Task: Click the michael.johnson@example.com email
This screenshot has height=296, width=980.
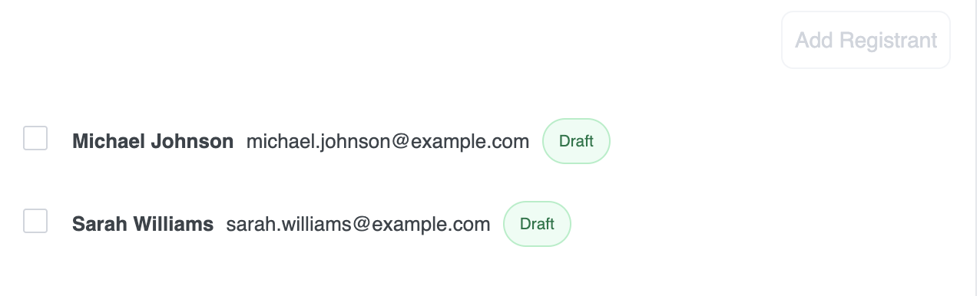Action: (x=388, y=141)
